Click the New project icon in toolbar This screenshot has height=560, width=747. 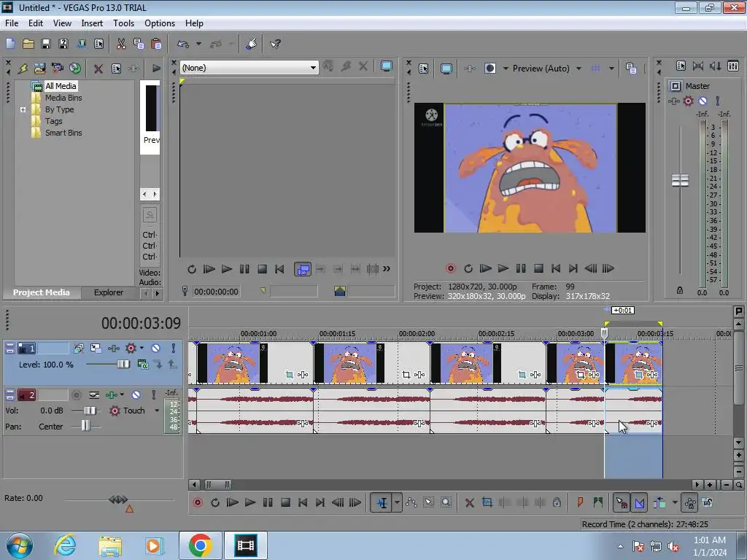pos(10,44)
